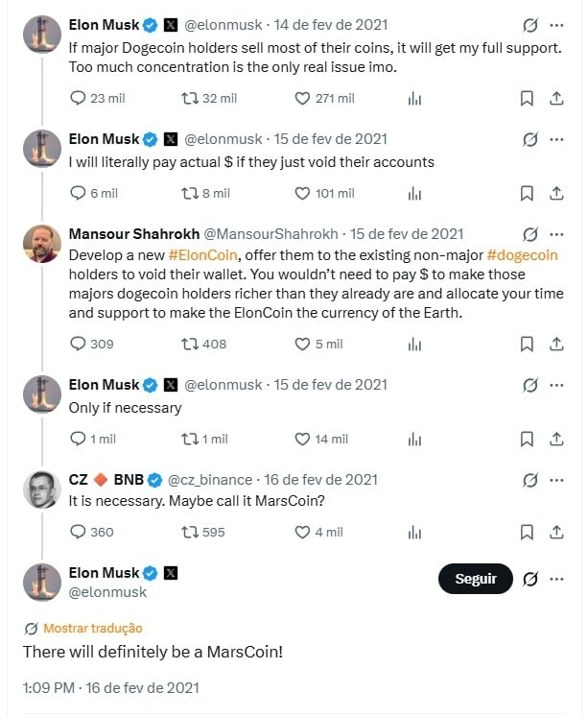Open the #ElonCoin hashtag

[202, 254]
